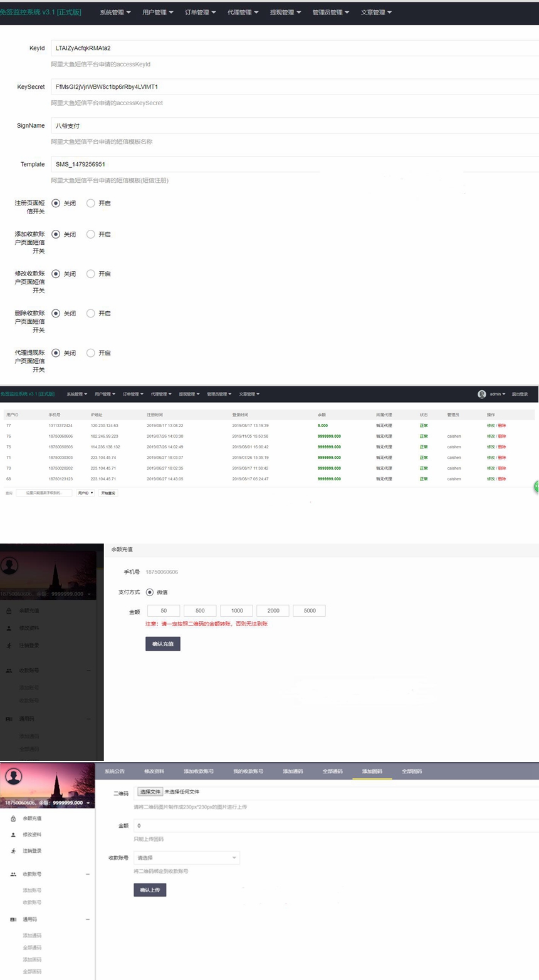Click the 余额充值 lock icon in bottom sidebar
The height and width of the screenshot is (980, 539).
coord(13,818)
